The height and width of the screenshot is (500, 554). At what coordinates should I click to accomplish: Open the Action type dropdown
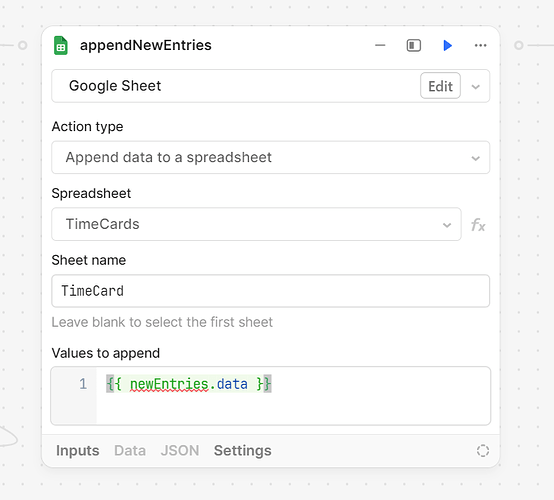(x=271, y=158)
